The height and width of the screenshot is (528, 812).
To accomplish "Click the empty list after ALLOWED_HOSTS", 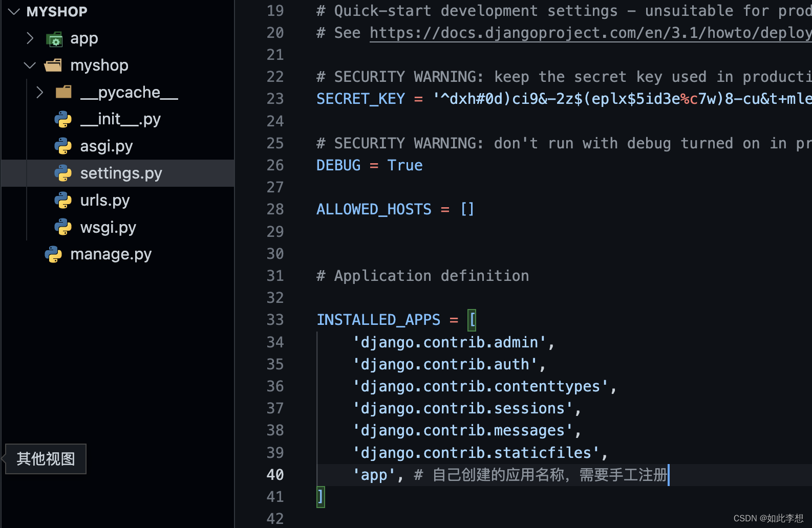I will point(467,209).
